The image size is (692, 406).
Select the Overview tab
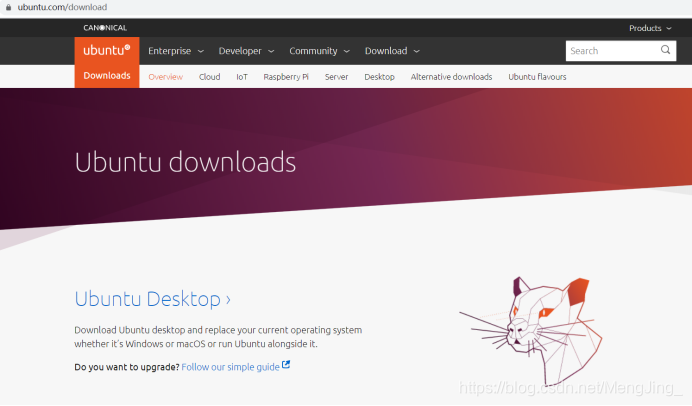[165, 77]
